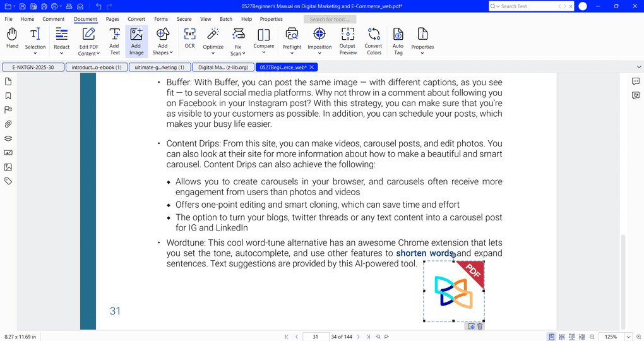Click the Email envelope icon in title bar
The width and height of the screenshot is (644, 341).
[x=81, y=6]
